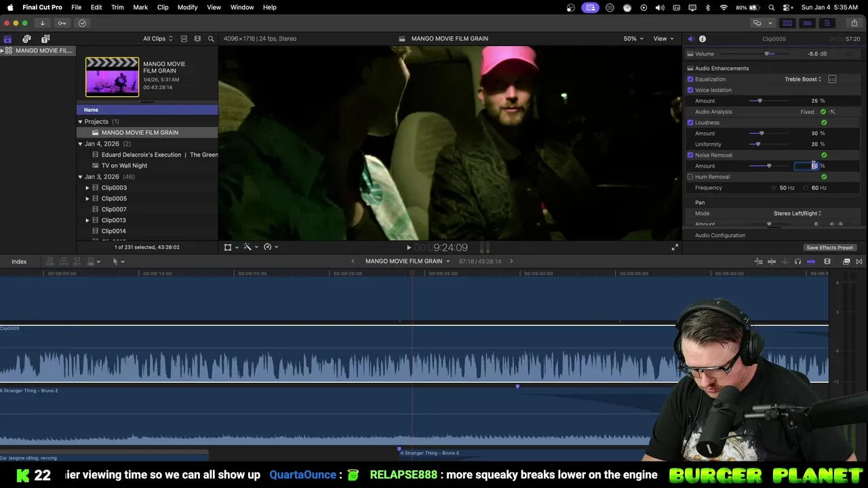Collapse the Jan 4, 2026 group
This screenshot has height=488, width=868.
click(x=80, y=144)
